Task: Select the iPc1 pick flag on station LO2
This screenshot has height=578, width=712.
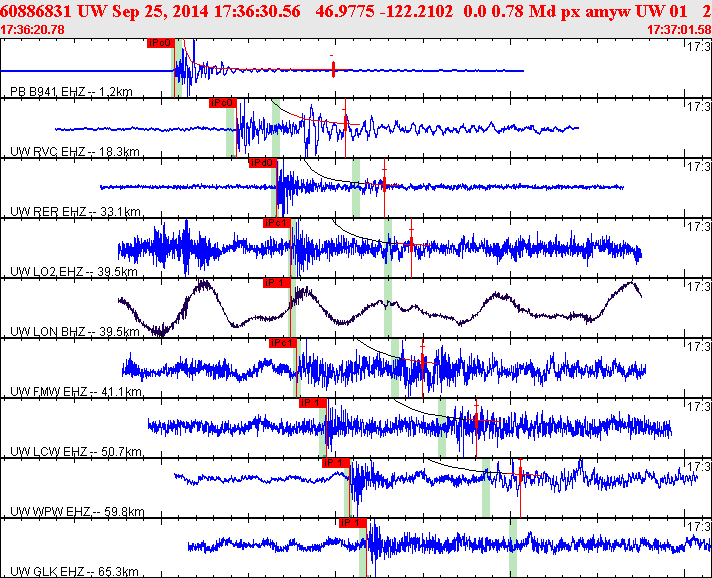Action: pyautogui.click(x=277, y=223)
